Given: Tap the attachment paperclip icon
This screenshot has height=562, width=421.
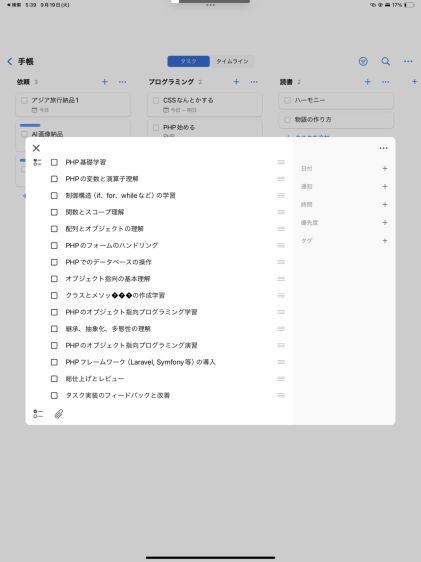Looking at the screenshot, I should pos(59,414).
